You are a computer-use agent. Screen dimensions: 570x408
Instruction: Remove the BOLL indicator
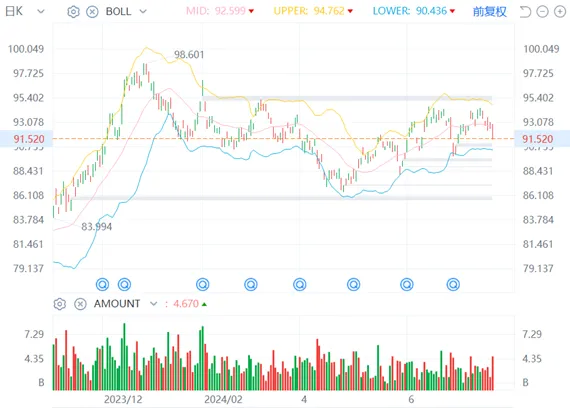[92, 12]
